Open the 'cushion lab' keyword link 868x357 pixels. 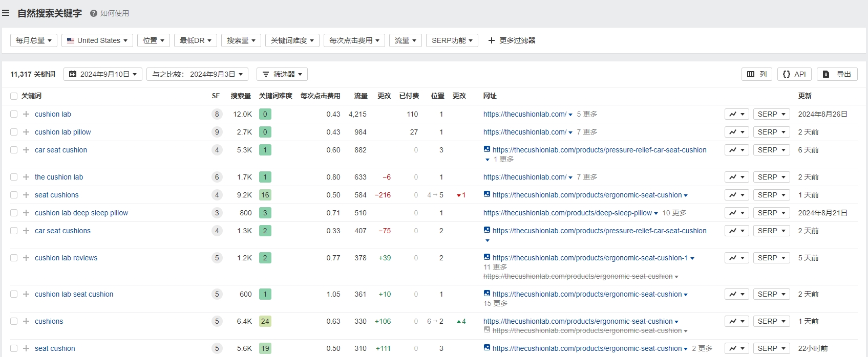coord(53,114)
